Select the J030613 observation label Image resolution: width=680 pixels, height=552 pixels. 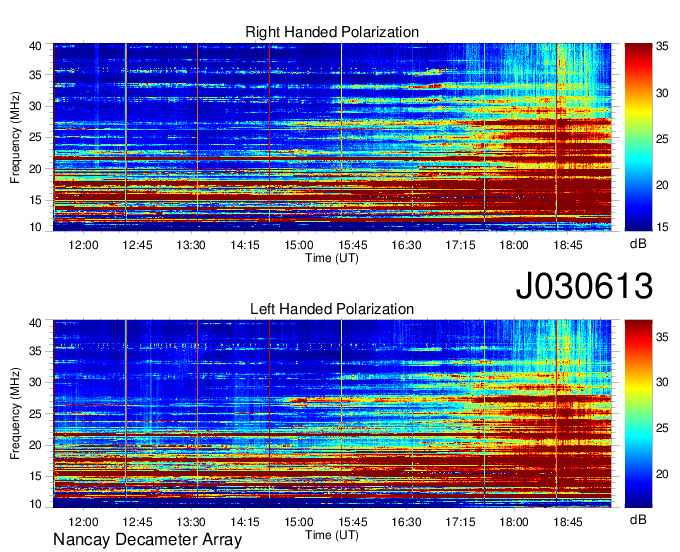584,286
